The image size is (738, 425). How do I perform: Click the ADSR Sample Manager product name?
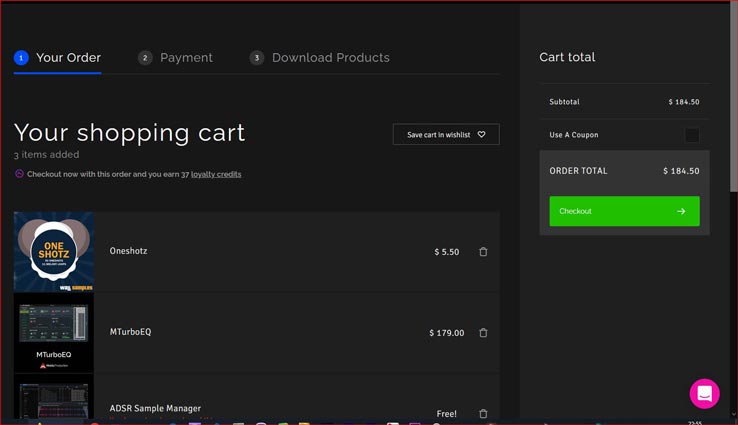pos(155,408)
